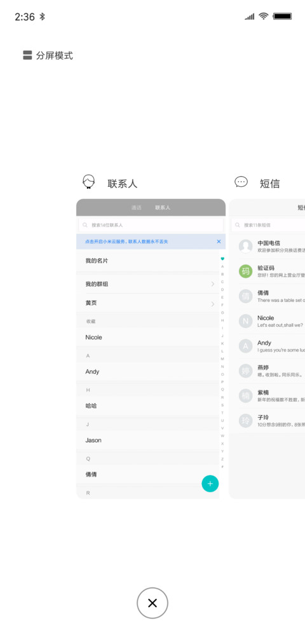This screenshot has height=644, width=305.
Task: Select contact 倩倩 in Contacts list
Action: (x=148, y=474)
